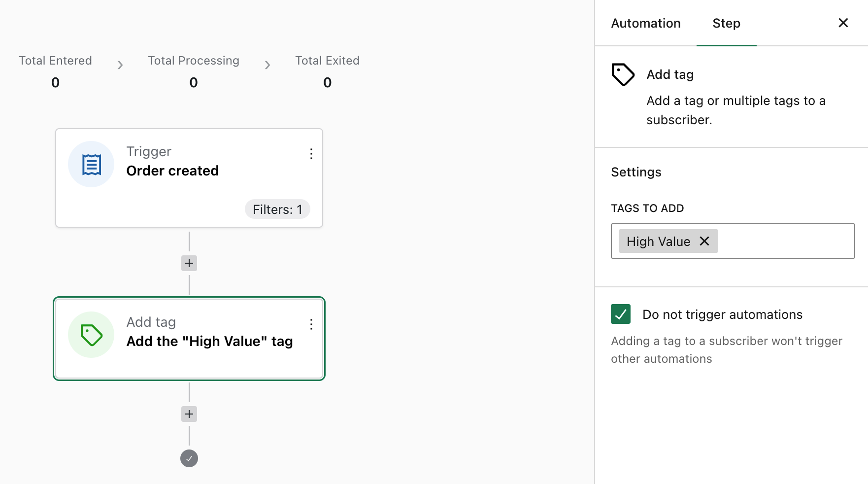Click the Do not trigger automations label
The height and width of the screenshot is (484, 868).
[x=722, y=314]
